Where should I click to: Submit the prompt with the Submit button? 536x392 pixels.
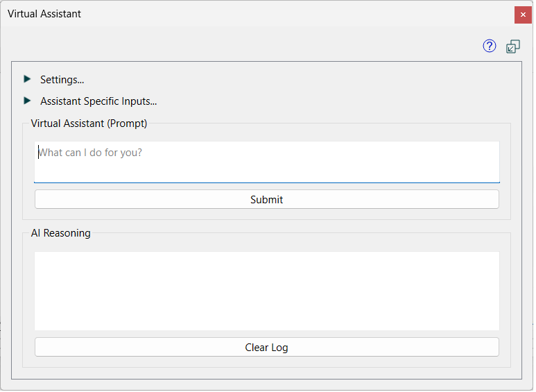(268, 200)
